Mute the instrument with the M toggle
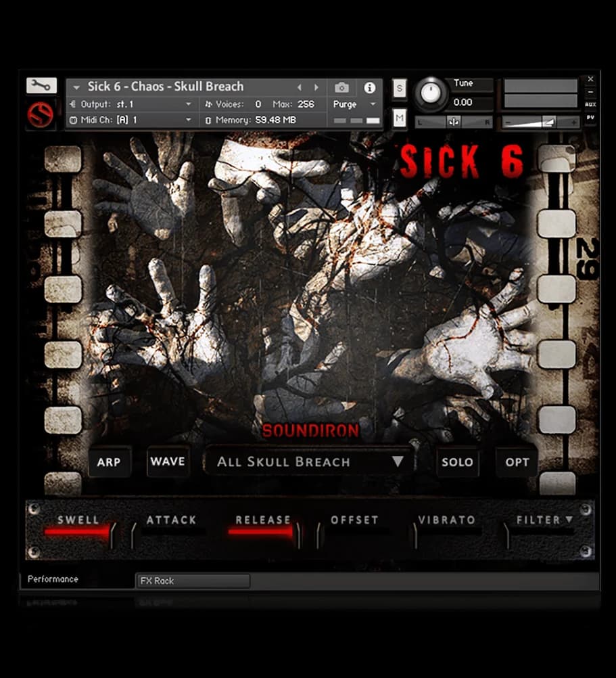Viewport: 616px width, 678px height. coord(399,116)
